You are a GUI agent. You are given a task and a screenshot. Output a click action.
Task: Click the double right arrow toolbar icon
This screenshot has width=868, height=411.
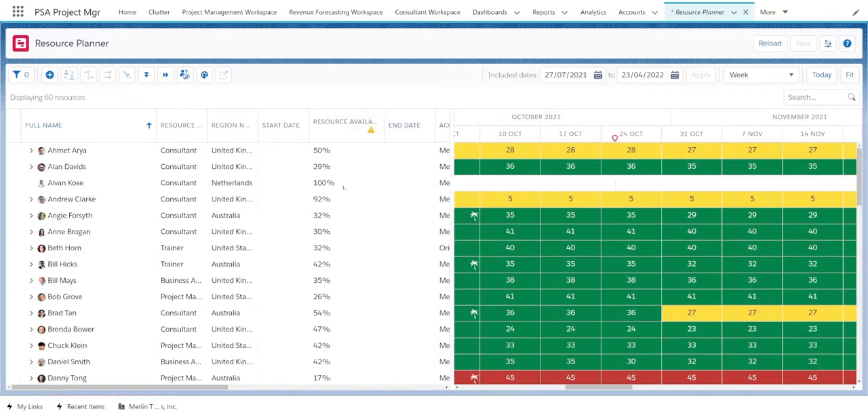165,75
